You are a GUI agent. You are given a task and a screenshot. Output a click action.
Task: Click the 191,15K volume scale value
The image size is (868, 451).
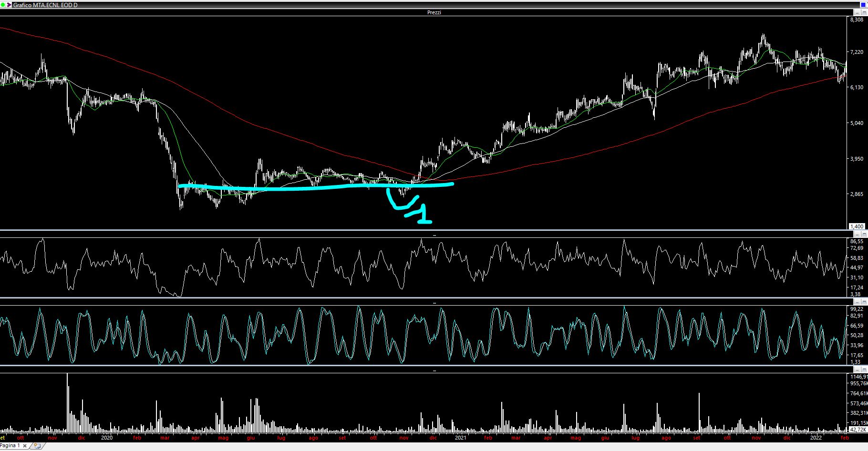pos(858,423)
